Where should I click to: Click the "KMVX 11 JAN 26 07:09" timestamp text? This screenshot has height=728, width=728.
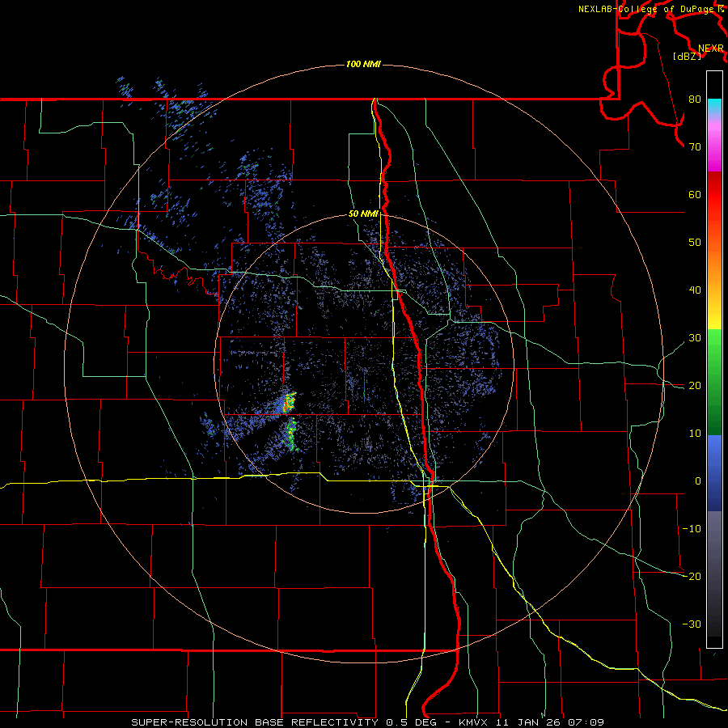531,722
